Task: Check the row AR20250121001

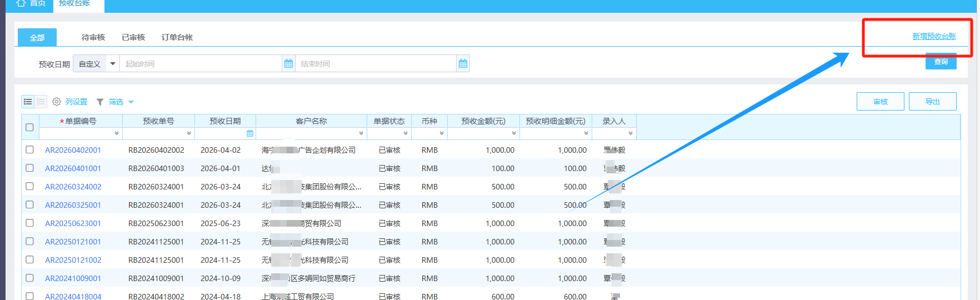Action: [x=29, y=241]
